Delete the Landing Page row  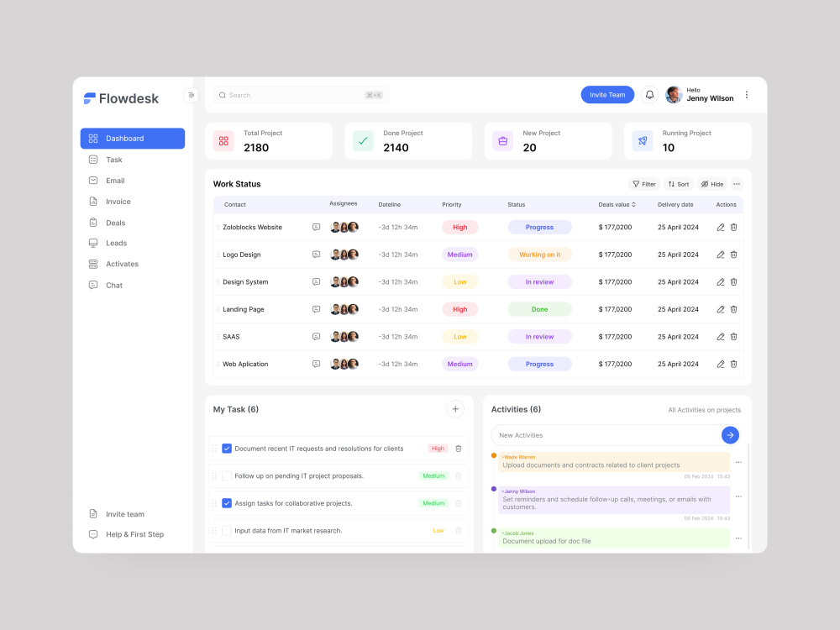tap(734, 309)
